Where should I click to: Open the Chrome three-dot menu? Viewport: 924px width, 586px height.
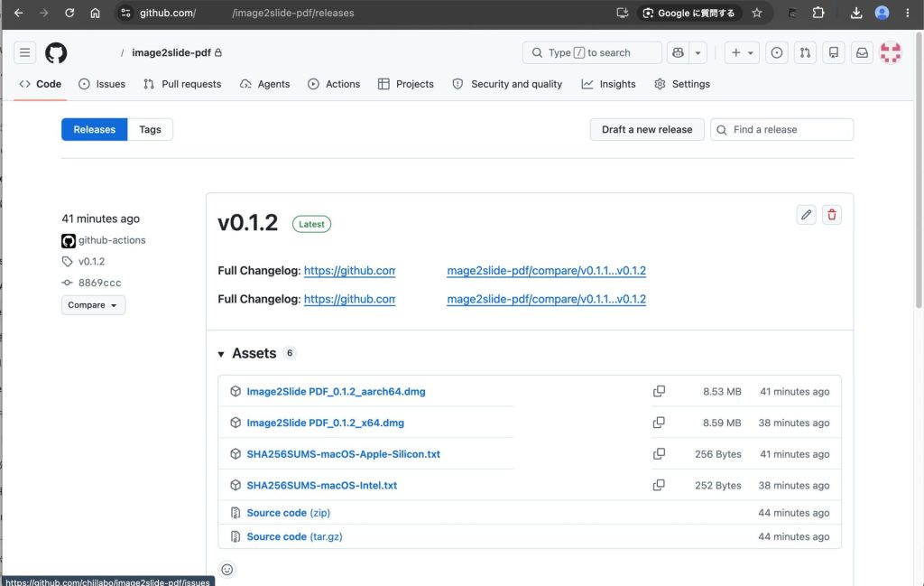point(908,13)
